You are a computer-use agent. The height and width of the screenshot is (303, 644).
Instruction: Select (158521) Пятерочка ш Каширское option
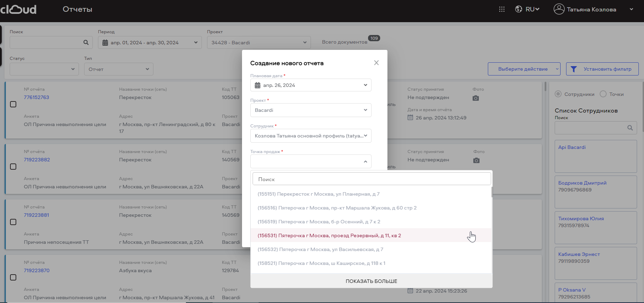coord(371,263)
